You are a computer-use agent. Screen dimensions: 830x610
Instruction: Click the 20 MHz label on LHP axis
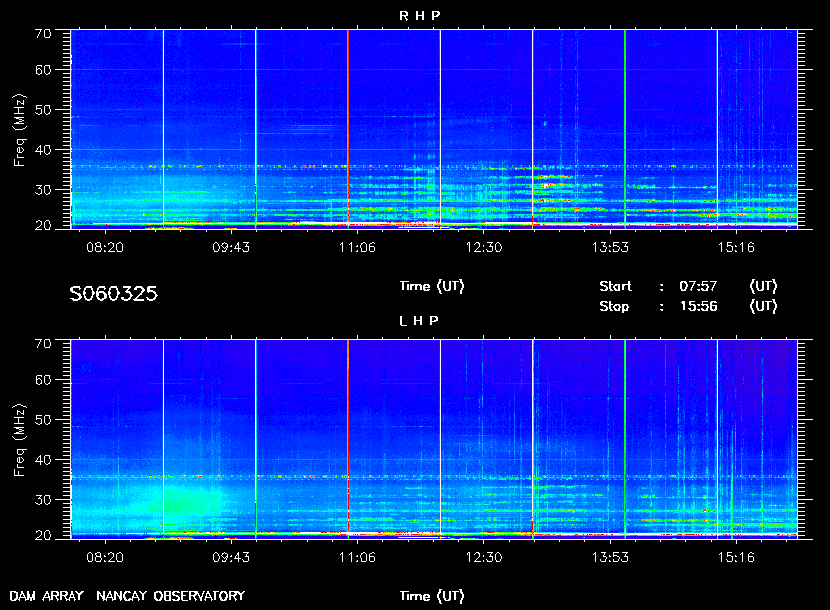43,535
